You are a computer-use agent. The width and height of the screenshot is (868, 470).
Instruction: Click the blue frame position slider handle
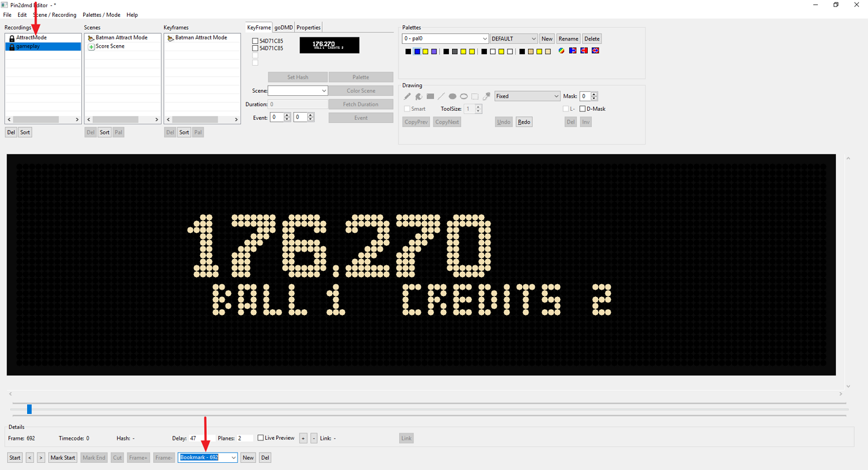point(29,410)
